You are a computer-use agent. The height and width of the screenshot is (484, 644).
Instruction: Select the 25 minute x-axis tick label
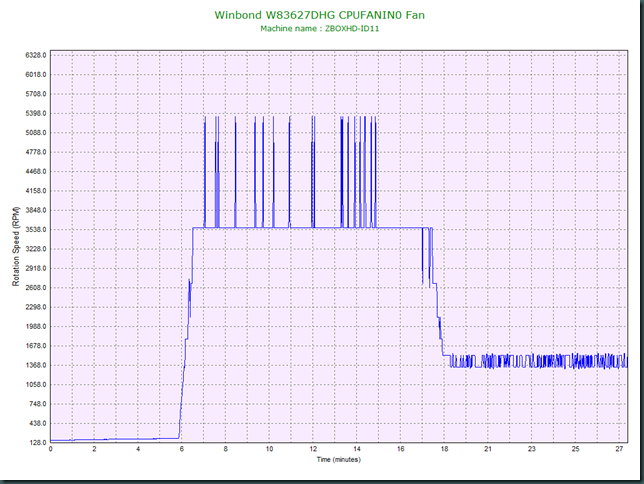575,449
